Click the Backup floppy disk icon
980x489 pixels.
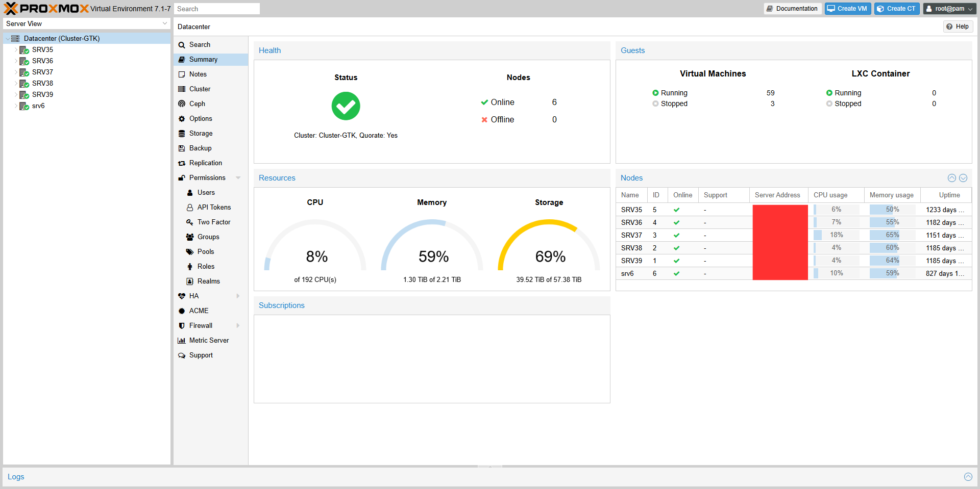[x=182, y=148]
